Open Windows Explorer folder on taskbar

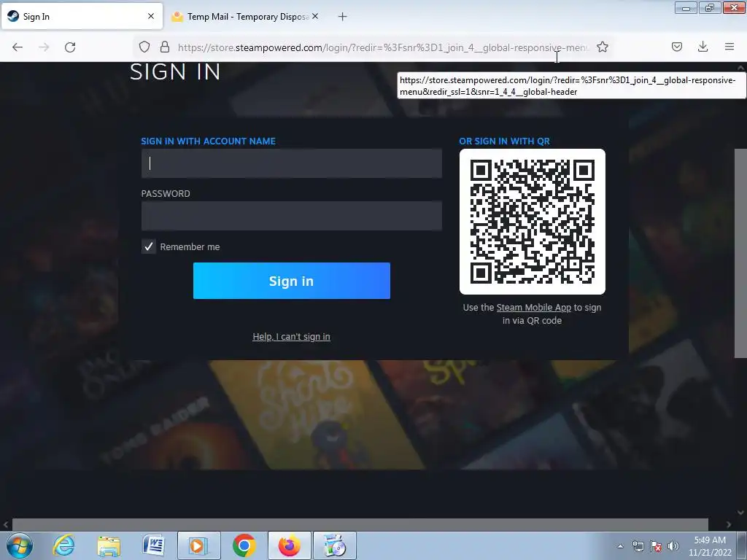(109, 545)
